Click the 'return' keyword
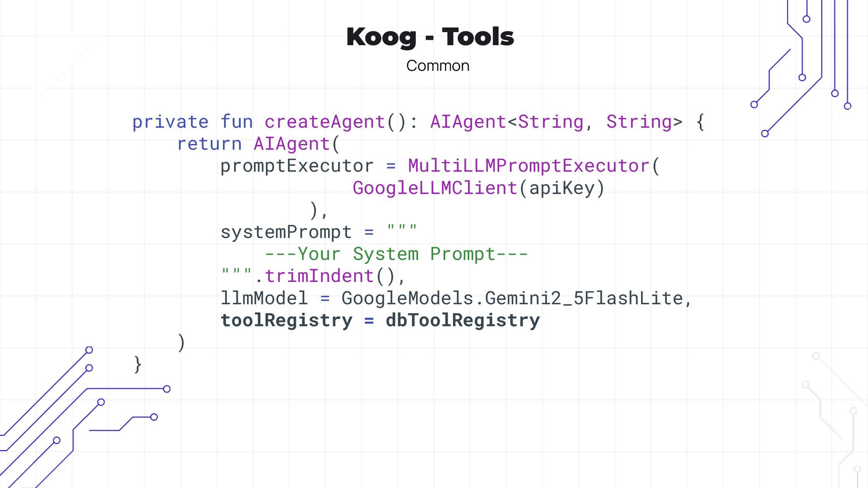Viewport: 868px width, 488px height. click(x=209, y=144)
